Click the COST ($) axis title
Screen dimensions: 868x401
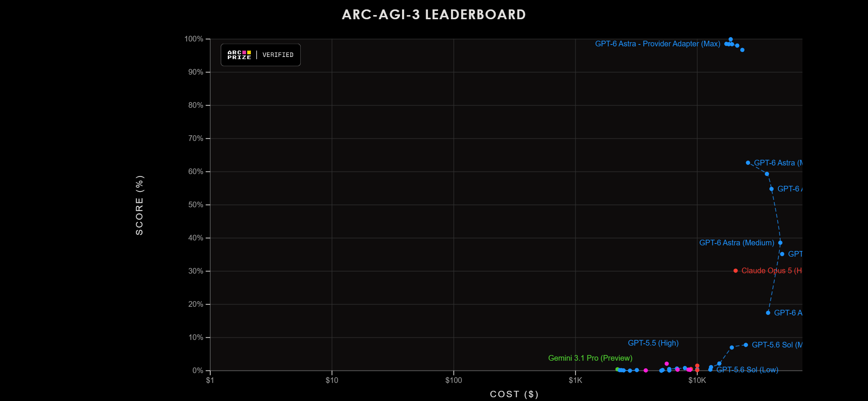pos(514,394)
